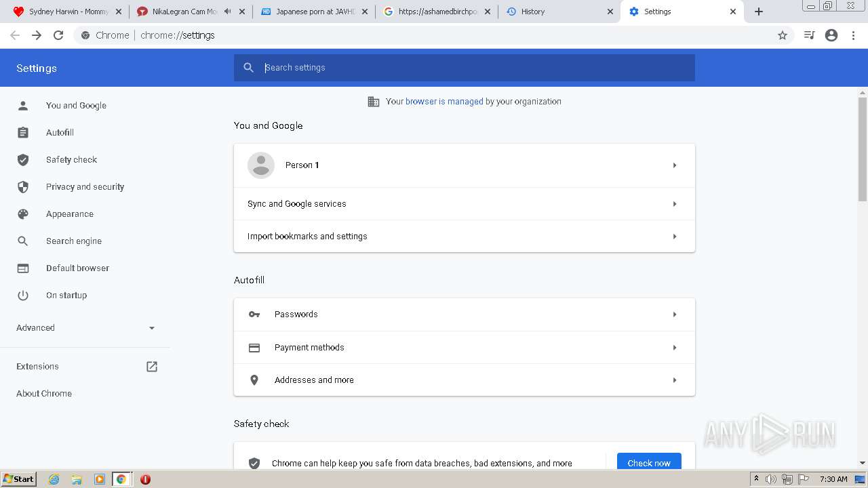Screen dimensions: 868x488
Task: Click the Default browser window icon in the sidebar
Action: tap(23, 268)
